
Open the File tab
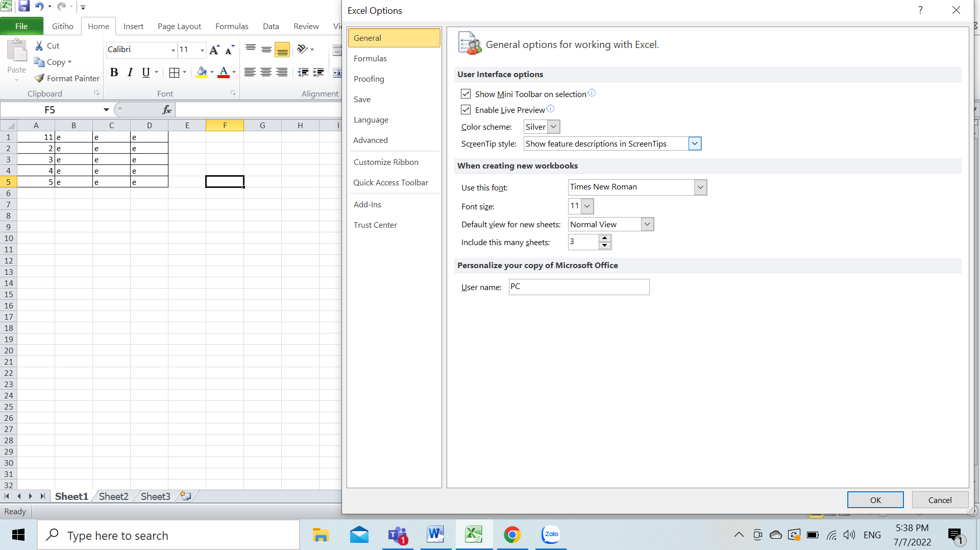(21, 27)
